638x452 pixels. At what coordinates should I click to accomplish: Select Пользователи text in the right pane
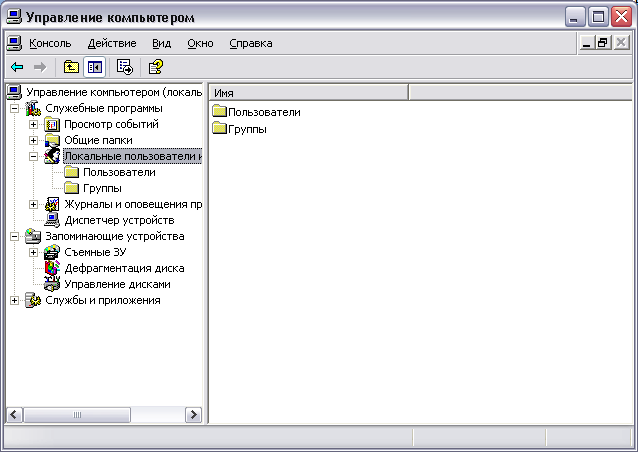(264, 112)
